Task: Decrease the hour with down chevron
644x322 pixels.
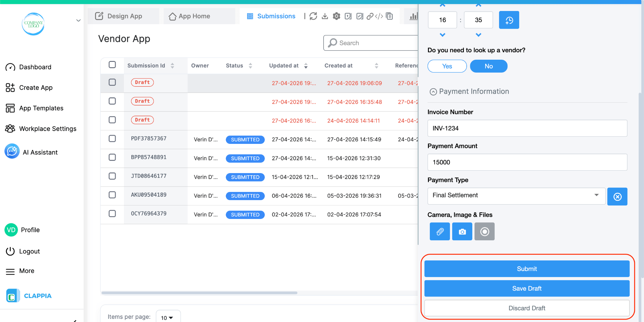Action: 442,35
